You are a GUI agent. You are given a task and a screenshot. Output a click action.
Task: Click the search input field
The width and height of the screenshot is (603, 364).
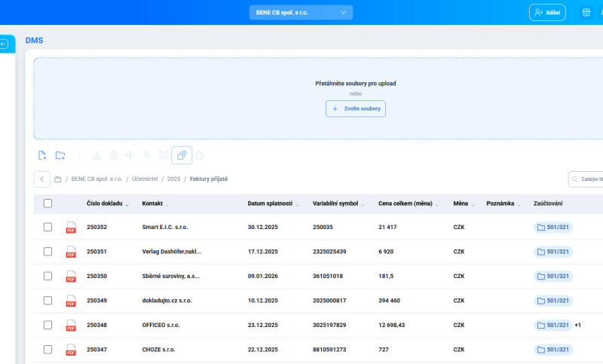(x=589, y=179)
